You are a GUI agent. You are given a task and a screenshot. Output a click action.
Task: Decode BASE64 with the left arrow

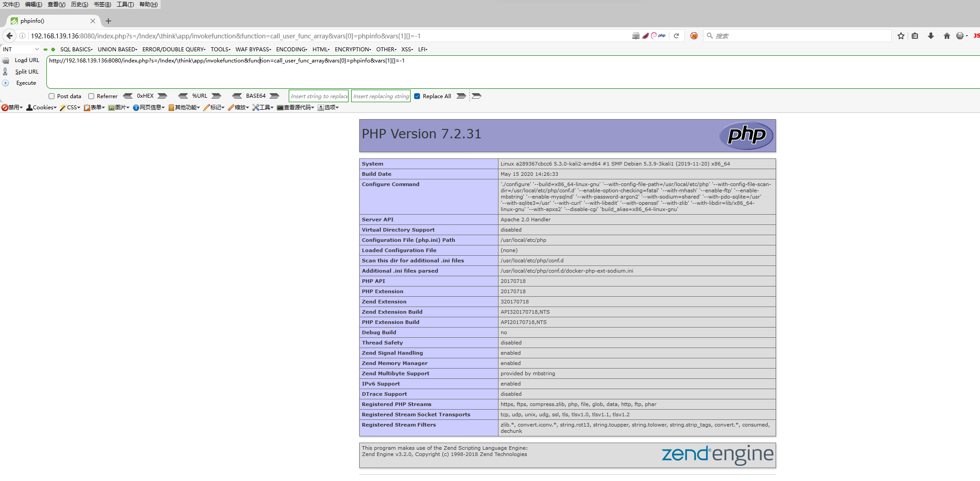[x=237, y=96]
